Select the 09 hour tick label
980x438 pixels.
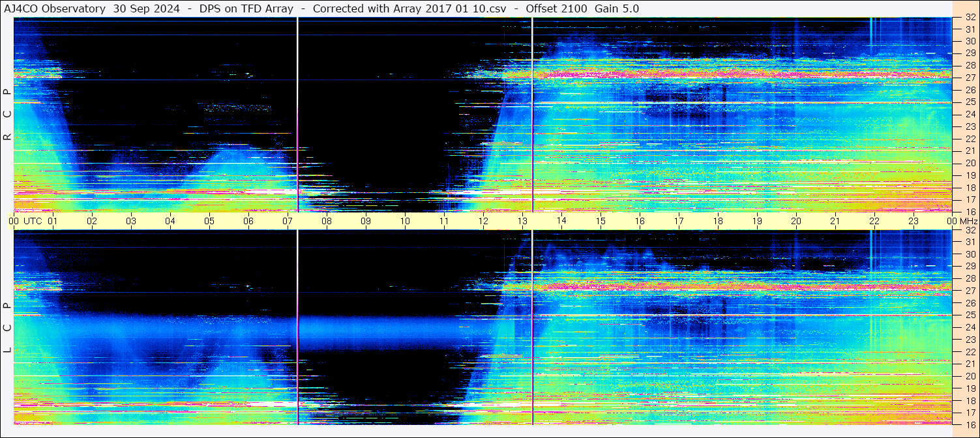tap(366, 221)
